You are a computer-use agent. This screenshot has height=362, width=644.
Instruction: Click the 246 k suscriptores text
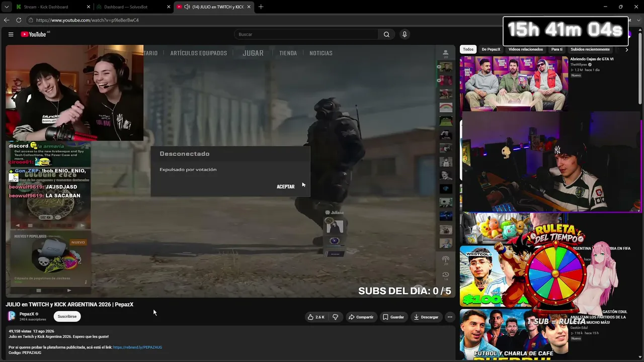click(x=33, y=320)
